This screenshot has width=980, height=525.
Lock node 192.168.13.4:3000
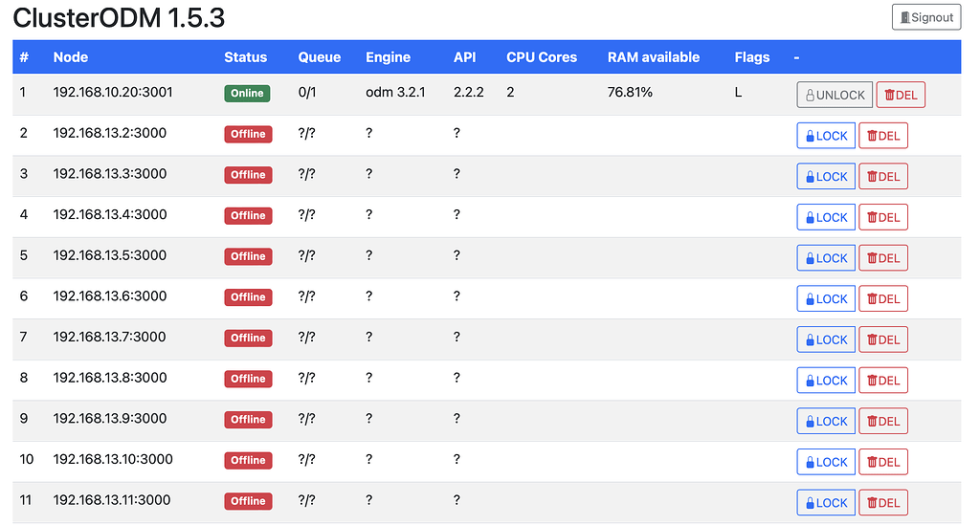pos(826,217)
